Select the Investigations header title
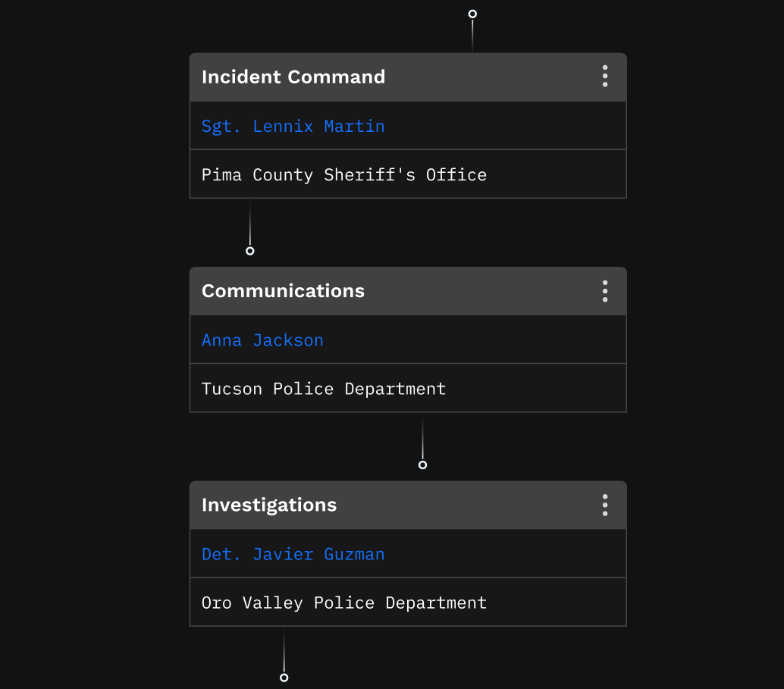This screenshot has width=784, height=689. pyautogui.click(x=269, y=505)
